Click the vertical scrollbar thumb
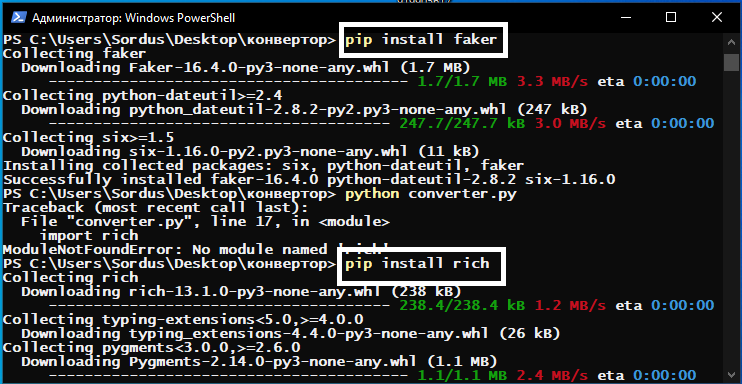Viewport: 742px width, 384px height. click(732, 62)
